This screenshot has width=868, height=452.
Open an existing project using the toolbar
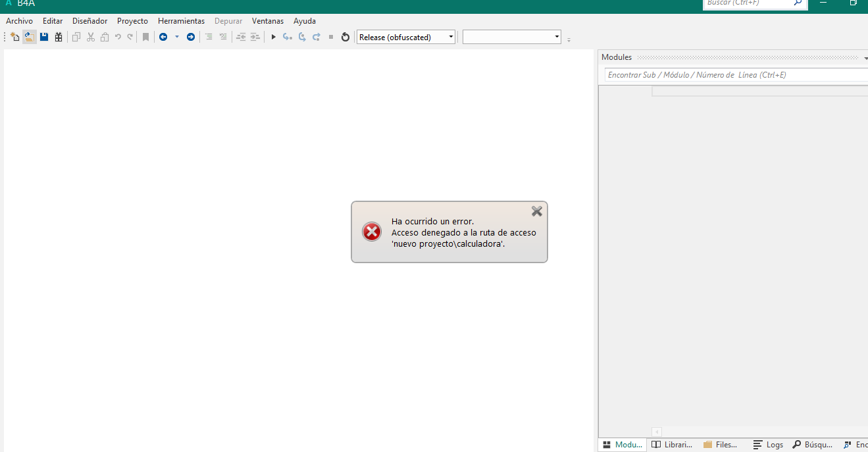tap(30, 36)
